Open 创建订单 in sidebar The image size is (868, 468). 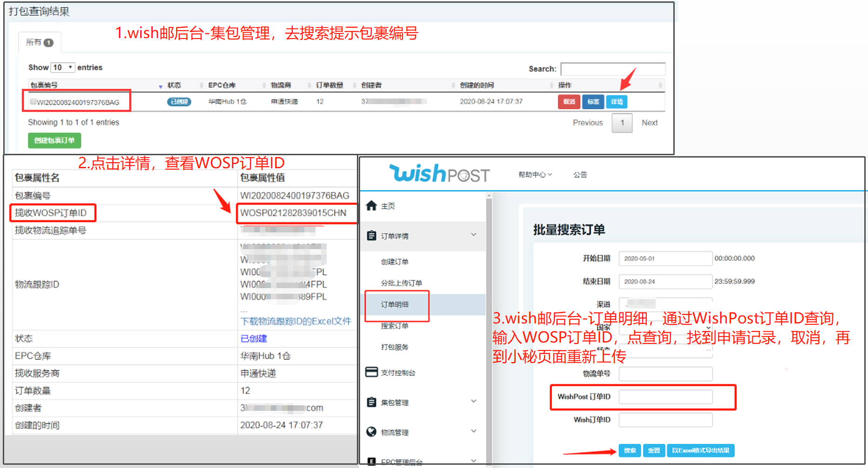pos(395,262)
